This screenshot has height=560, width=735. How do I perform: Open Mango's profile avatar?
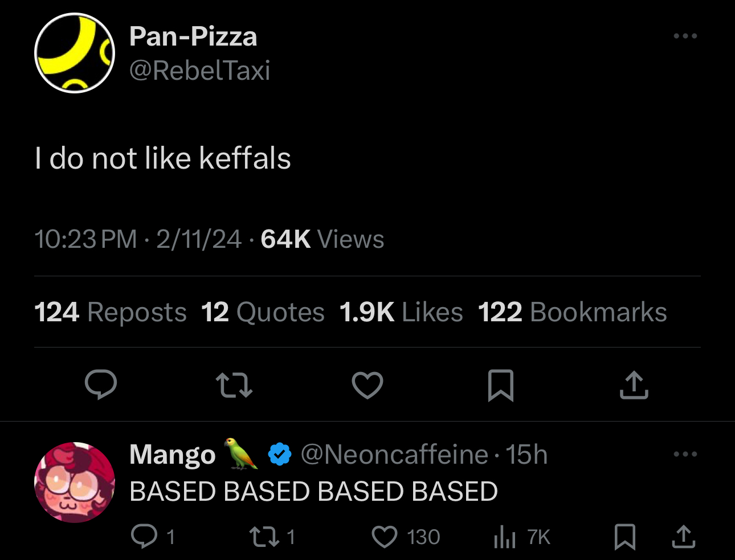tap(75, 483)
